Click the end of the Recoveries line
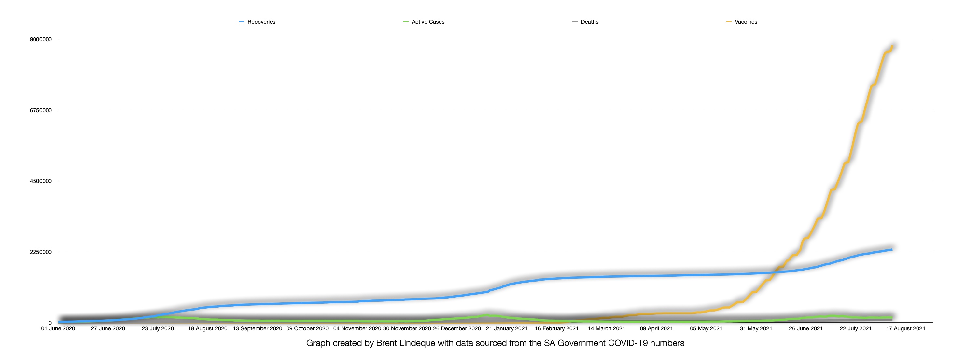 pyautogui.click(x=891, y=249)
